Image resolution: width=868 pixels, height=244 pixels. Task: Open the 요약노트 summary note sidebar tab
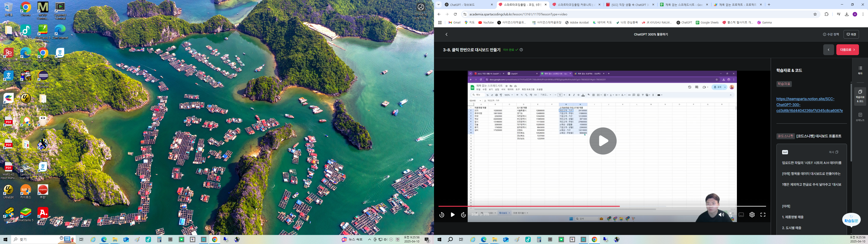point(860,117)
